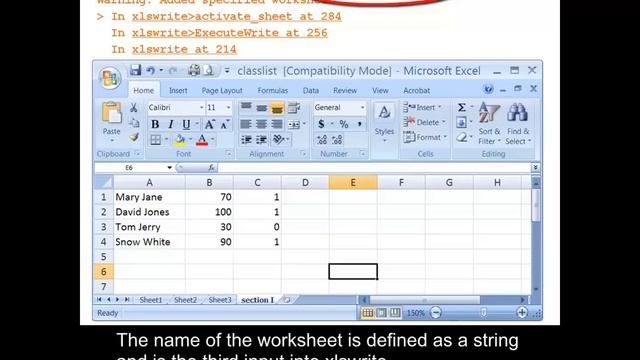Screen dimensions: 640x360
Task: Click the Insert Function fx button
Action: coord(211,168)
